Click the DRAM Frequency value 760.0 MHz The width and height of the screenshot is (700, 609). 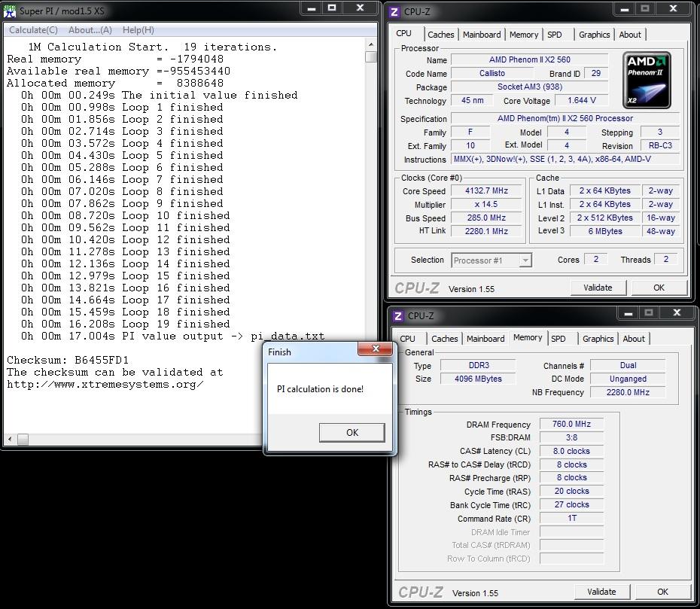[571, 424]
